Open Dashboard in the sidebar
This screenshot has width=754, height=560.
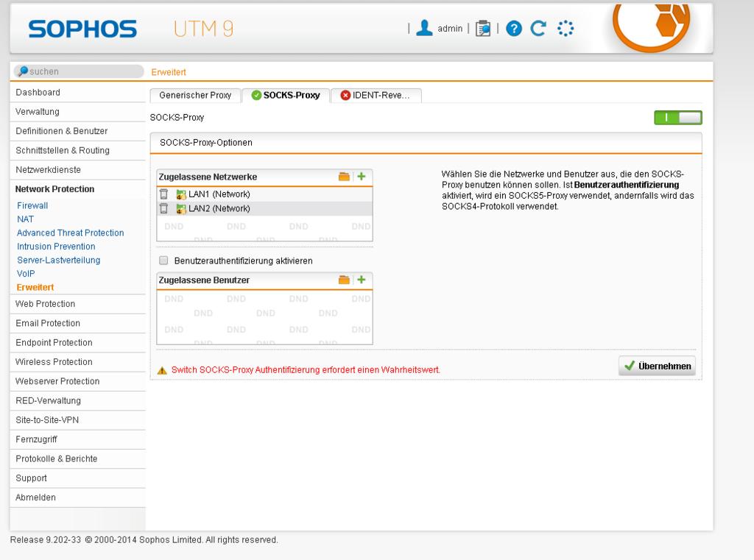[77, 92]
